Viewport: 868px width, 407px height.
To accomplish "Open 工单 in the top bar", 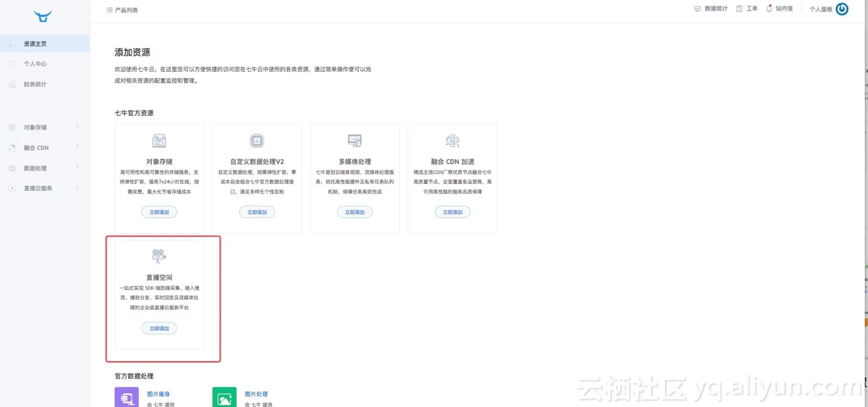I will point(751,9).
